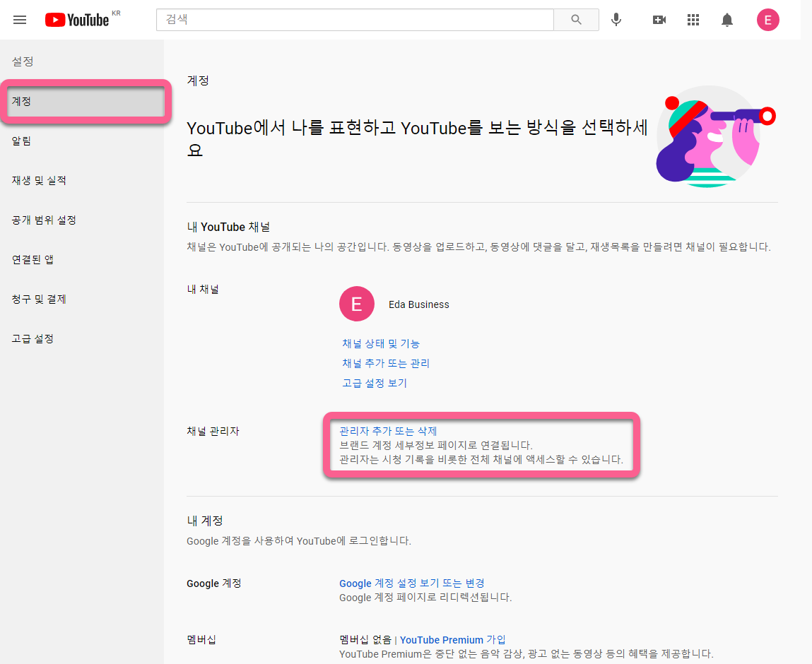
Task: Start voice search with microphone icon
Action: 616,20
